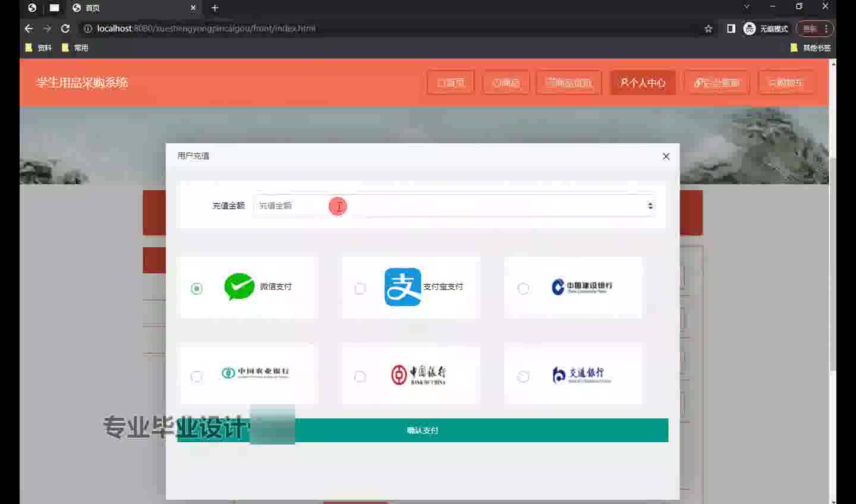Viewport: 856px width, 504px height.
Task: Open the 资料 bookmarks folder
Action: 39,48
